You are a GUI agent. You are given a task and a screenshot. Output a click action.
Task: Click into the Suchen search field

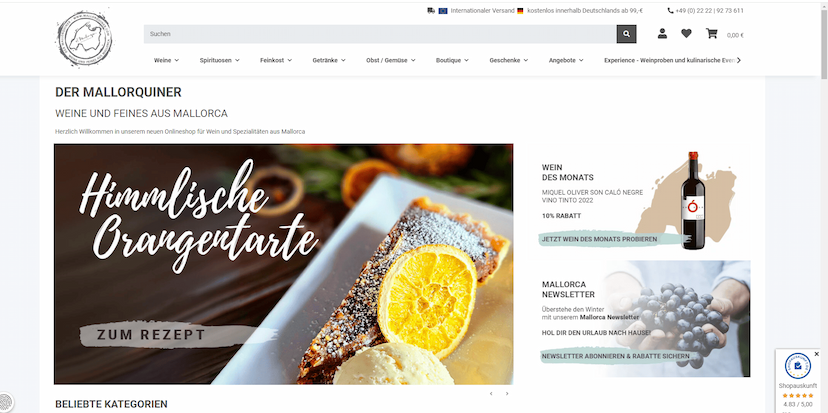click(x=380, y=34)
